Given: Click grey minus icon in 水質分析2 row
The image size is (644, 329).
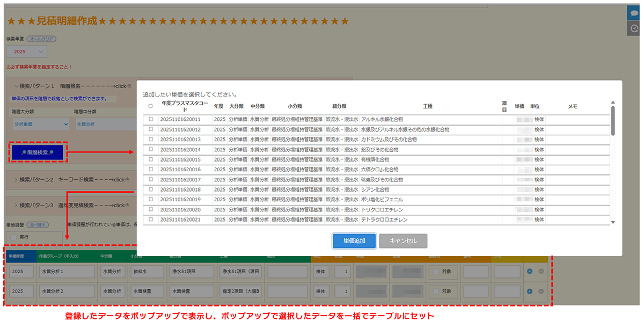Looking at the screenshot, I should [540, 291].
